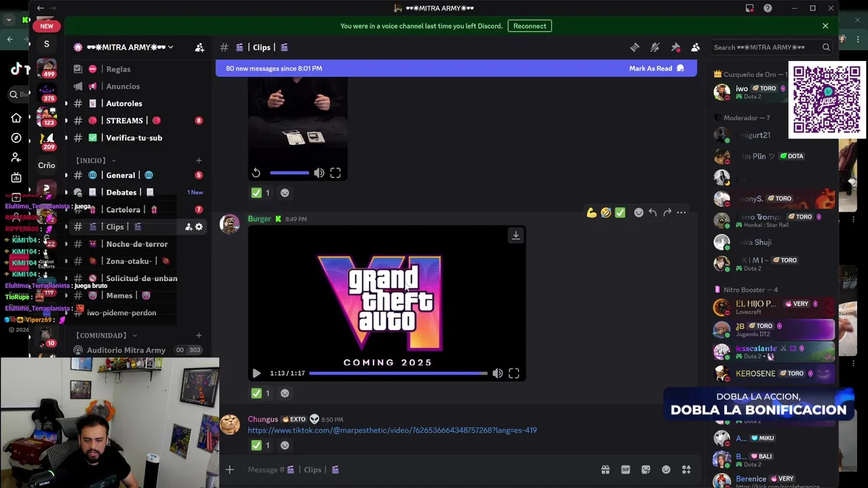Image resolution: width=868 pixels, height=488 pixels.
Task: Search the MITRA ARMY server
Action: tap(771, 47)
